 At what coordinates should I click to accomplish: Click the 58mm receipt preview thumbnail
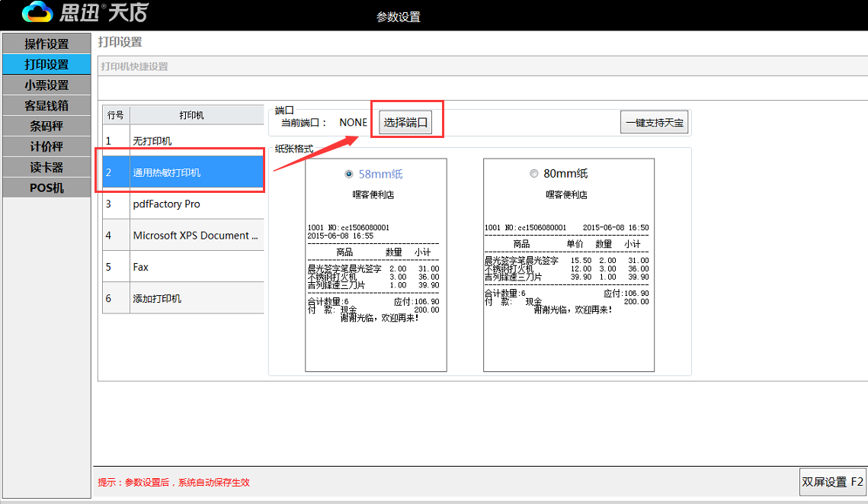(x=376, y=265)
